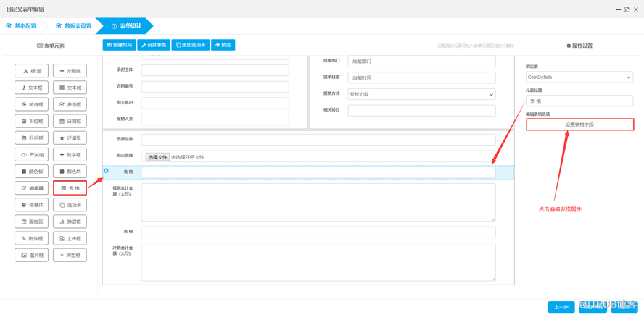Click the 元素标题 input field
The width and height of the screenshot is (644, 315).
(579, 101)
